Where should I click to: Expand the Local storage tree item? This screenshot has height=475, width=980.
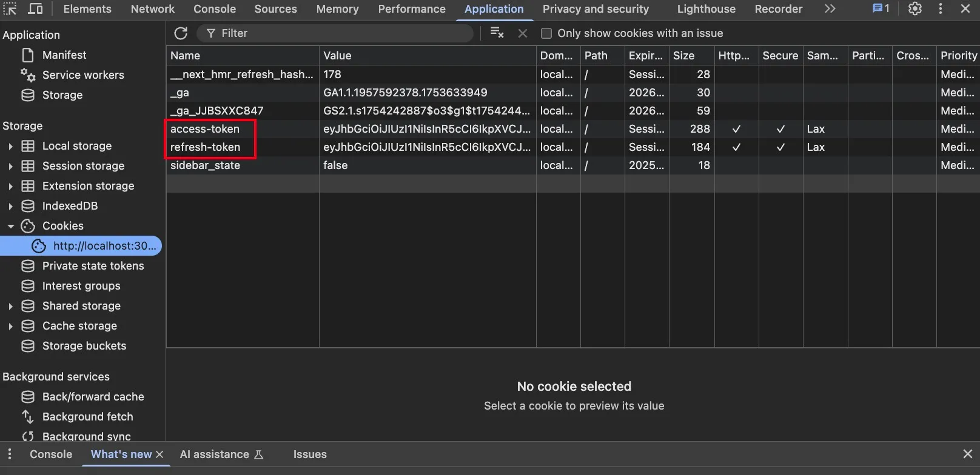pos(10,146)
